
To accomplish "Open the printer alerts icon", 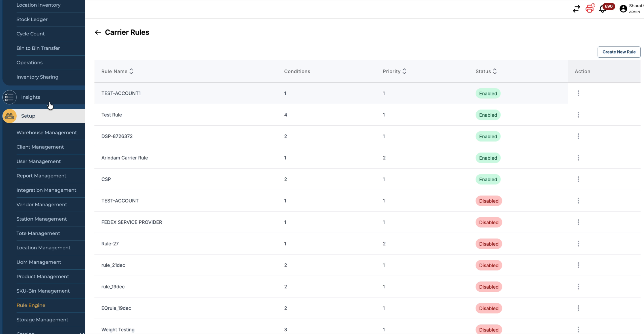I will [x=590, y=8].
